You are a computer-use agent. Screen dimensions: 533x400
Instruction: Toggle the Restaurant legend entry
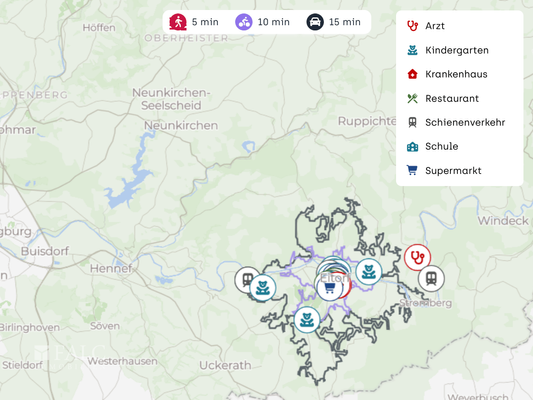pos(443,99)
